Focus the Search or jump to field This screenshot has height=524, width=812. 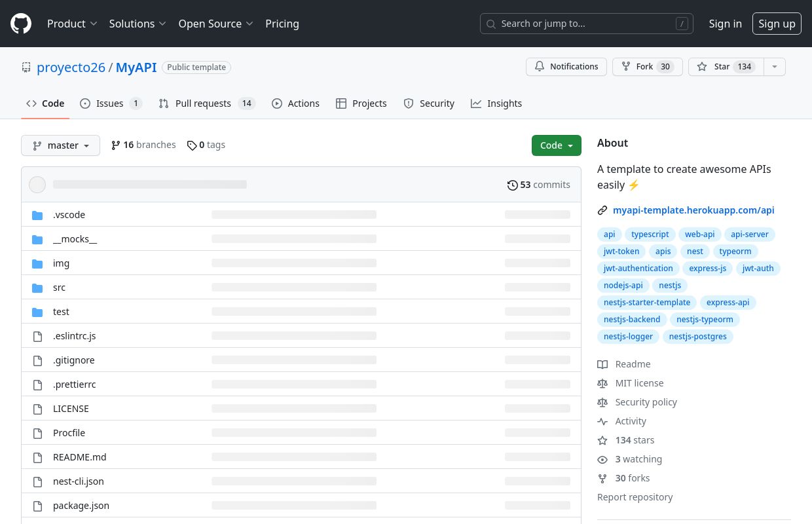tap(587, 24)
